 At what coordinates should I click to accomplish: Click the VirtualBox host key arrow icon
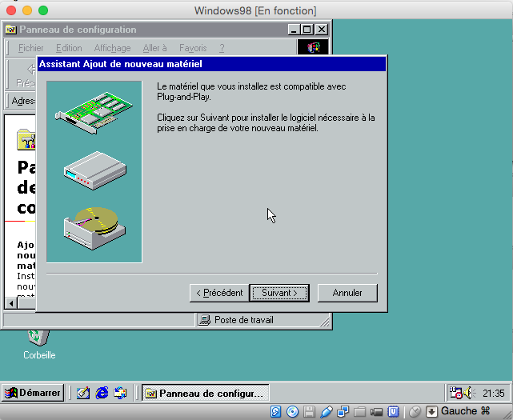(x=431, y=412)
